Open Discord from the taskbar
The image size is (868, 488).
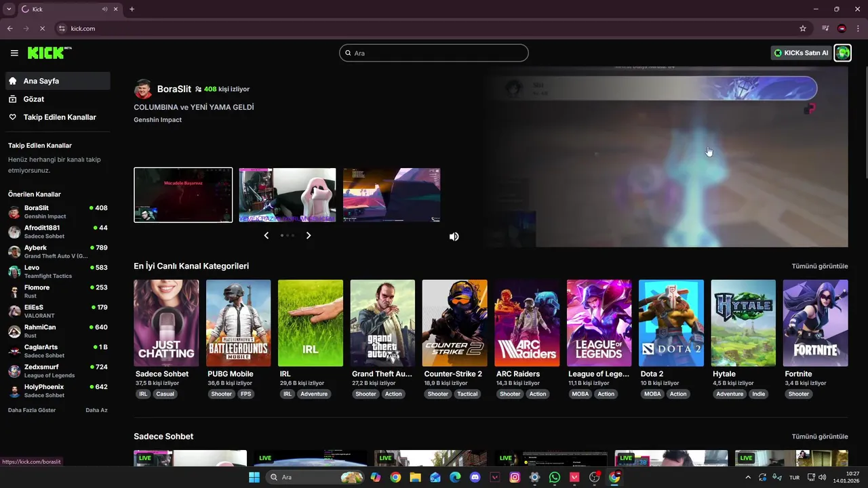pos(475,477)
